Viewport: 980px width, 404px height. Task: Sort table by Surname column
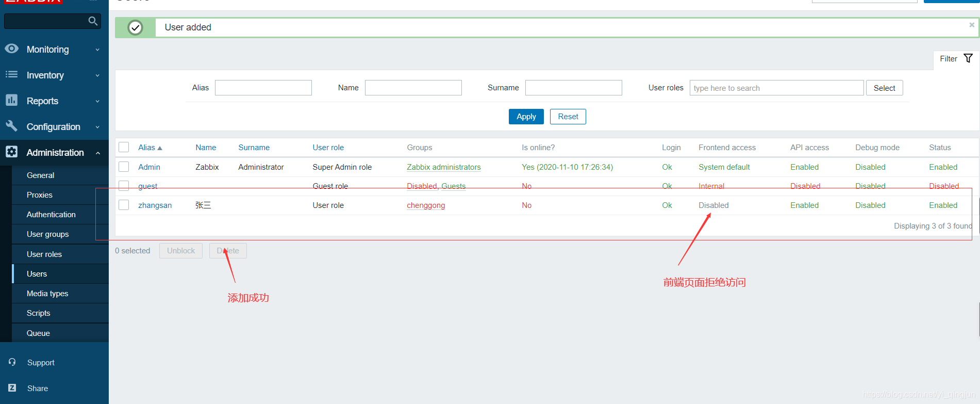coord(254,148)
